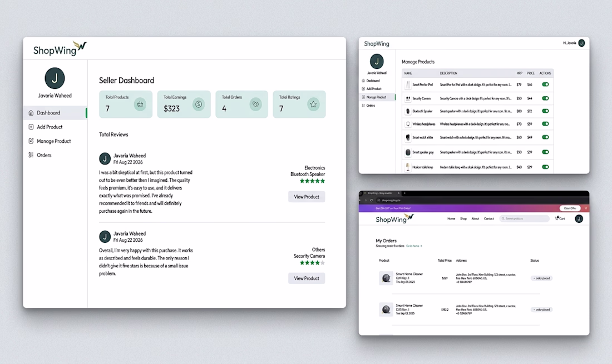Toggle the switch in the first Manage Products row
612x364 pixels.
545,84
